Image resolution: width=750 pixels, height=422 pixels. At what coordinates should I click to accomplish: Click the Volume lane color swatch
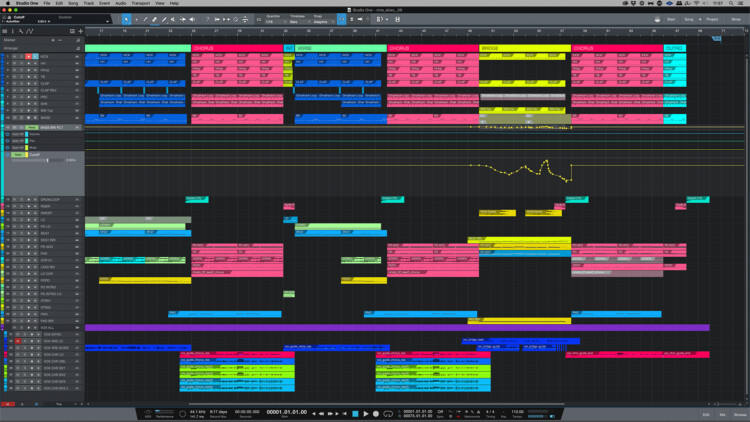coord(26,134)
